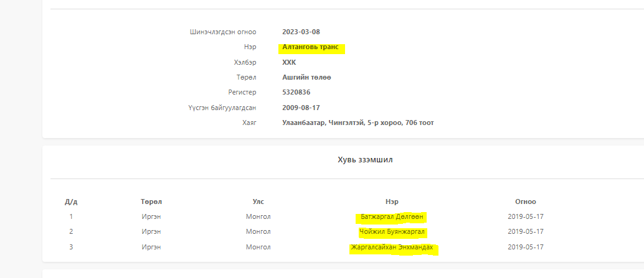Click the Хувь эзэмшил section heading
Image resolution: width=644 pixels, height=278 pixels.
click(365, 160)
